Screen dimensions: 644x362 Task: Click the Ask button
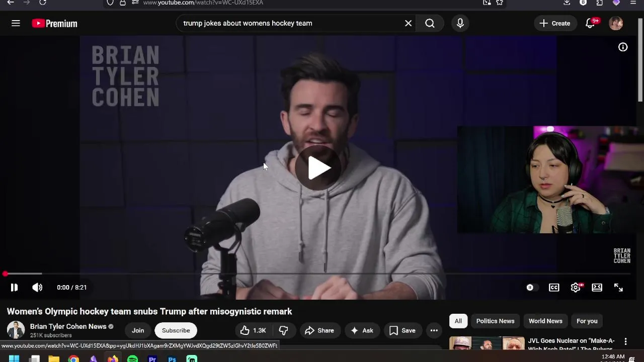362,330
